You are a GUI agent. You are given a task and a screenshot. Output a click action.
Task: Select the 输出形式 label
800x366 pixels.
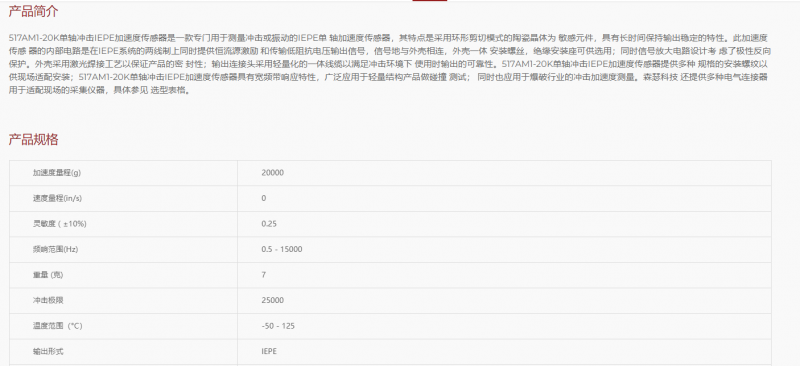click(48, 351)
